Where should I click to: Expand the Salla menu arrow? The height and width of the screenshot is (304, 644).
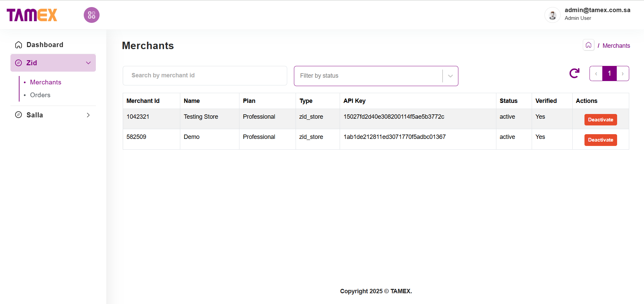click(88, 115)
